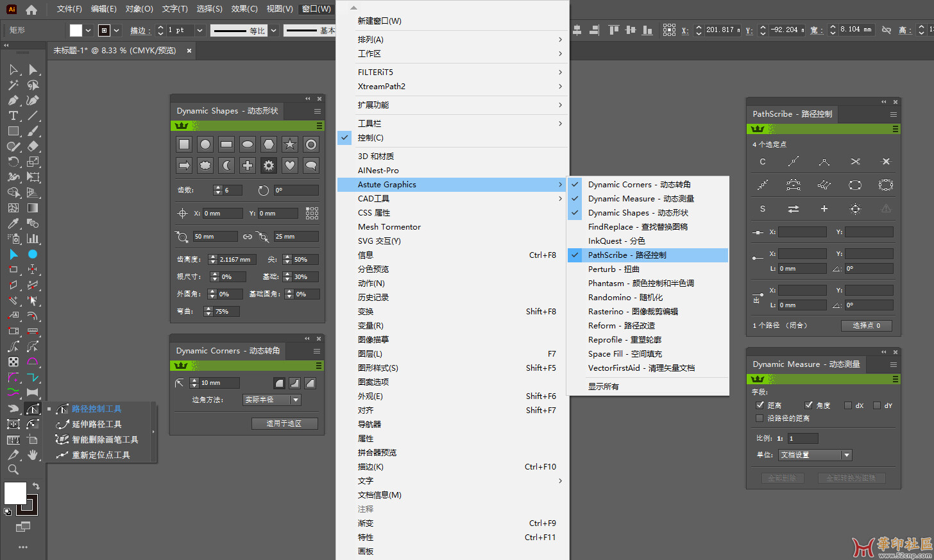Click the black Stroke swatch in toolbar
Viewport: 934px width, 560px height.
click(x=28, y=505)
